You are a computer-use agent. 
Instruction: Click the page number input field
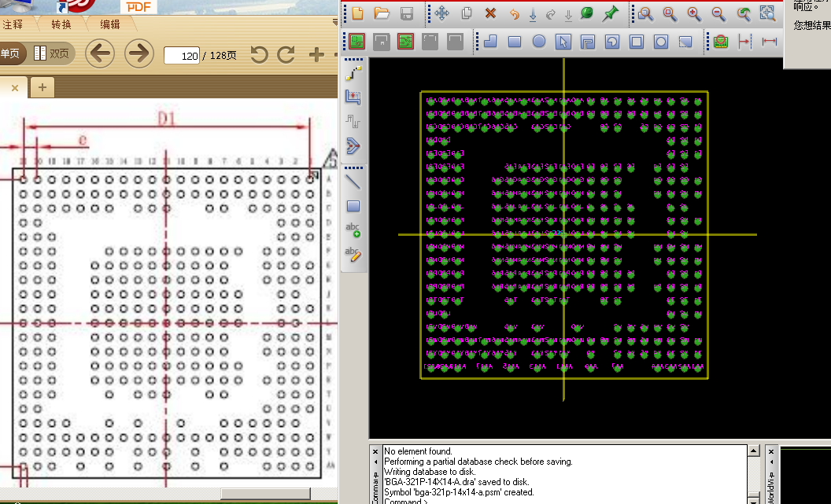182,56
